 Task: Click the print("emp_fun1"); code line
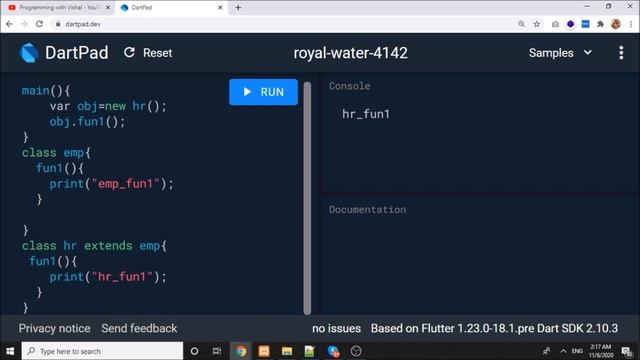(111, 184)
